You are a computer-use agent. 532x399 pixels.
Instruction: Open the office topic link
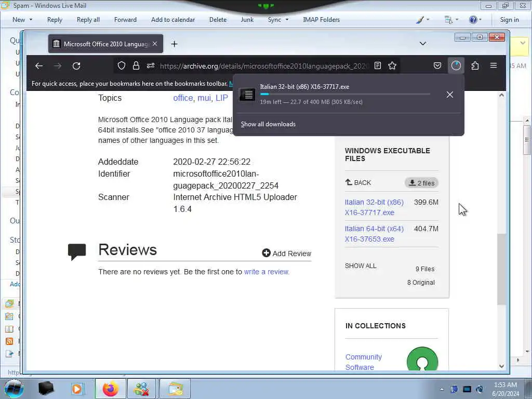(x=183, y=98)
